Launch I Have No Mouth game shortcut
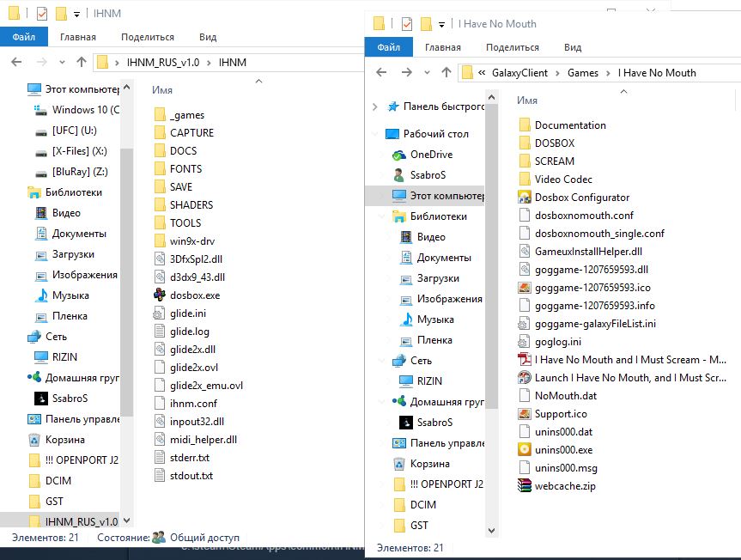 point(622,378)
